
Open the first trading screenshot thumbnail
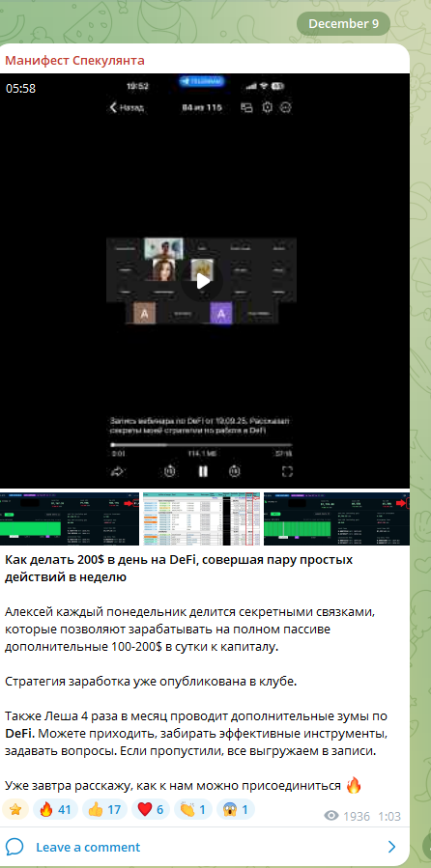click(70, 518)
